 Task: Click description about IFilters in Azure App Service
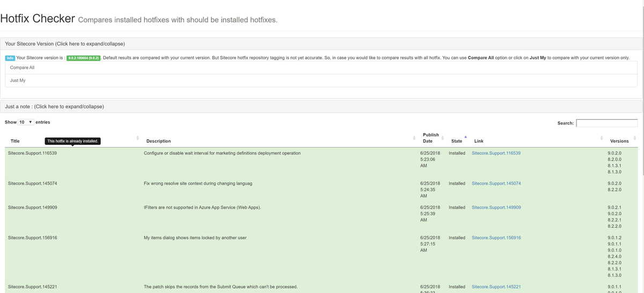pyautogui.click(x=202, y=207)
